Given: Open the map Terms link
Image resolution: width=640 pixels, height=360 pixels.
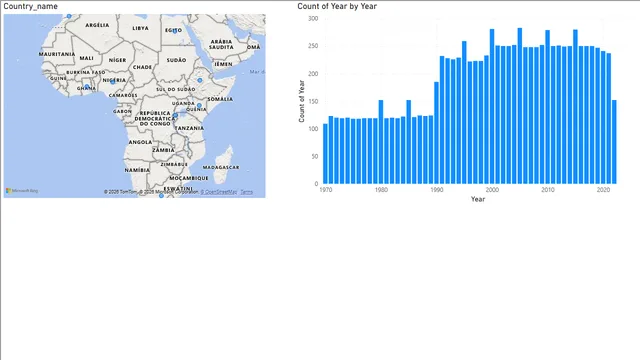Looking at the screenshot, I should (247, 192).
